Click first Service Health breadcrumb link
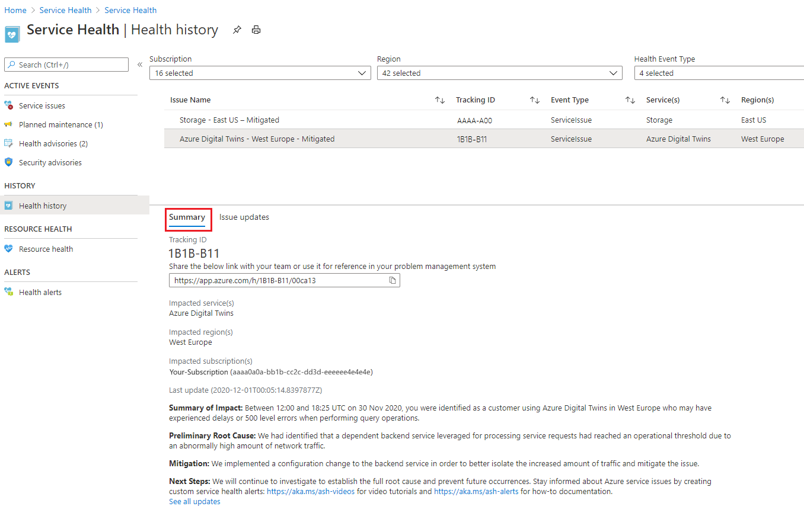This screenshot has width=804, height=532. pyautogui.click(x=65, y=10)
